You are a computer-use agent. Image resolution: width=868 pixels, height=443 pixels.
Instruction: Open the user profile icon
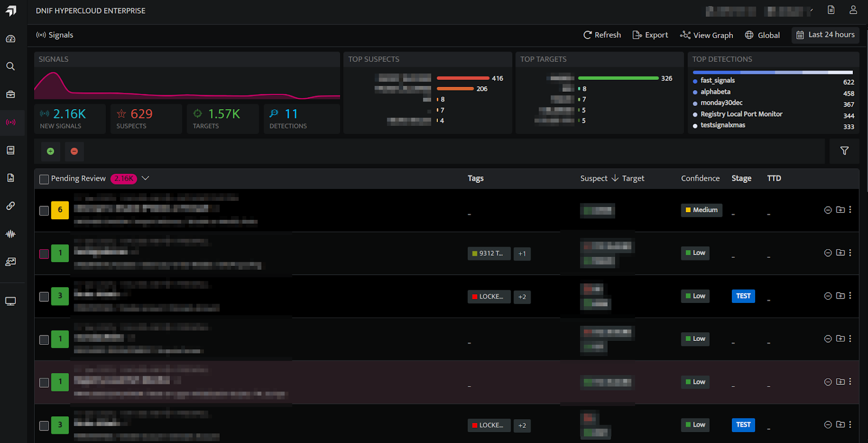853,10
